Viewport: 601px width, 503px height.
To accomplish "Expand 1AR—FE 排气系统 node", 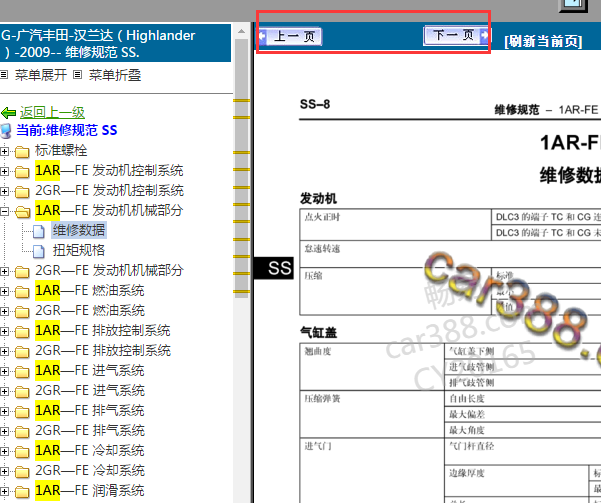I will point(4,411).
